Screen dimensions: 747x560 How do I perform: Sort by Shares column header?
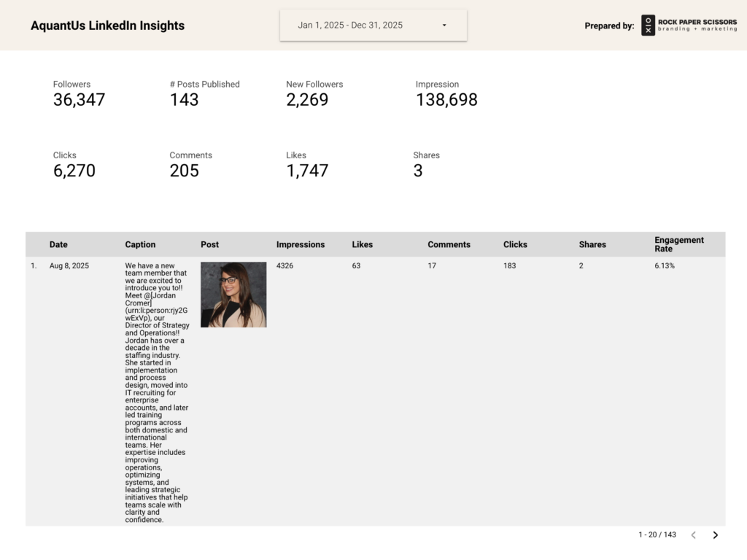tap(592, 245)
